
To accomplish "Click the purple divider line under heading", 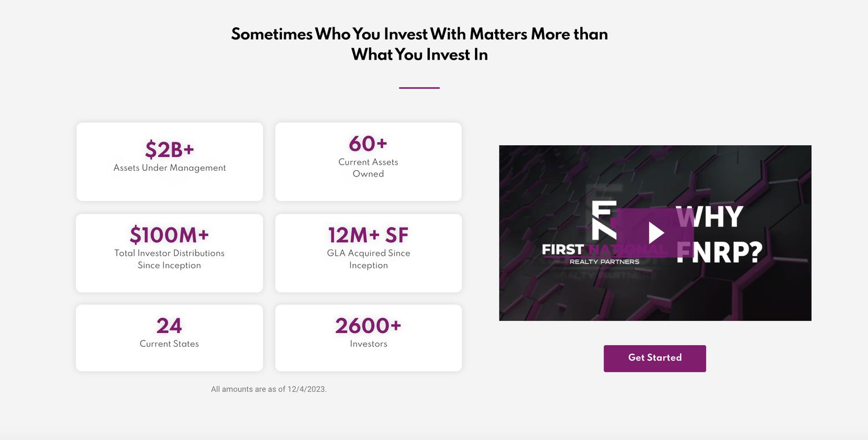I will 420,88.
